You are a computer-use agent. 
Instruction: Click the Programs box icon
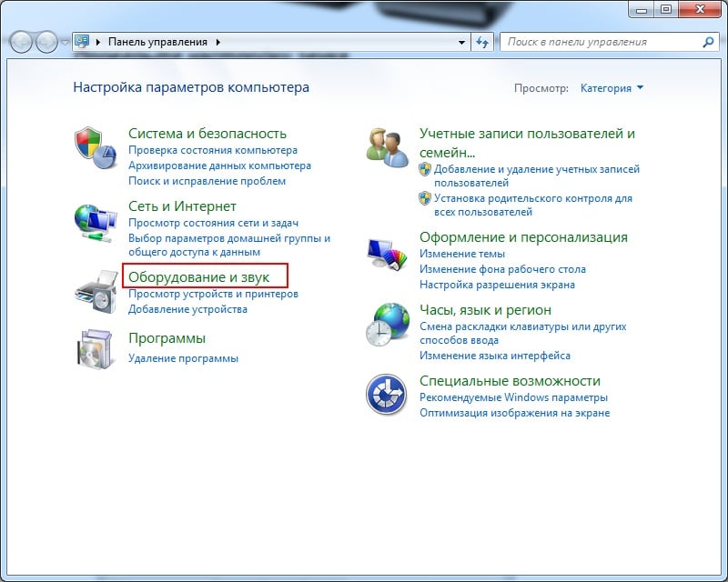[x=96, y=348]
